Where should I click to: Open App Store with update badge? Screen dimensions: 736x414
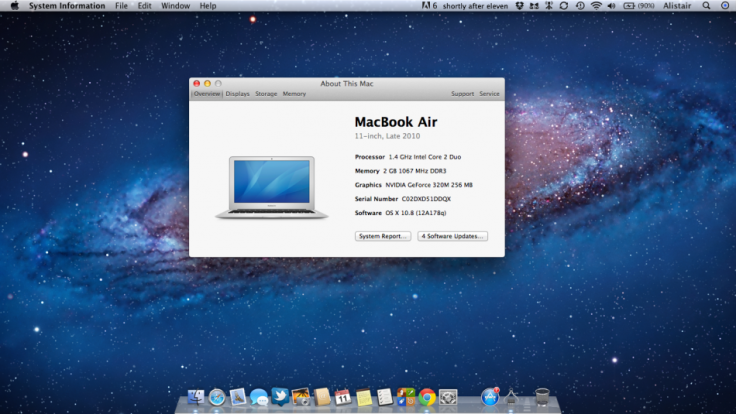point(490,397)
